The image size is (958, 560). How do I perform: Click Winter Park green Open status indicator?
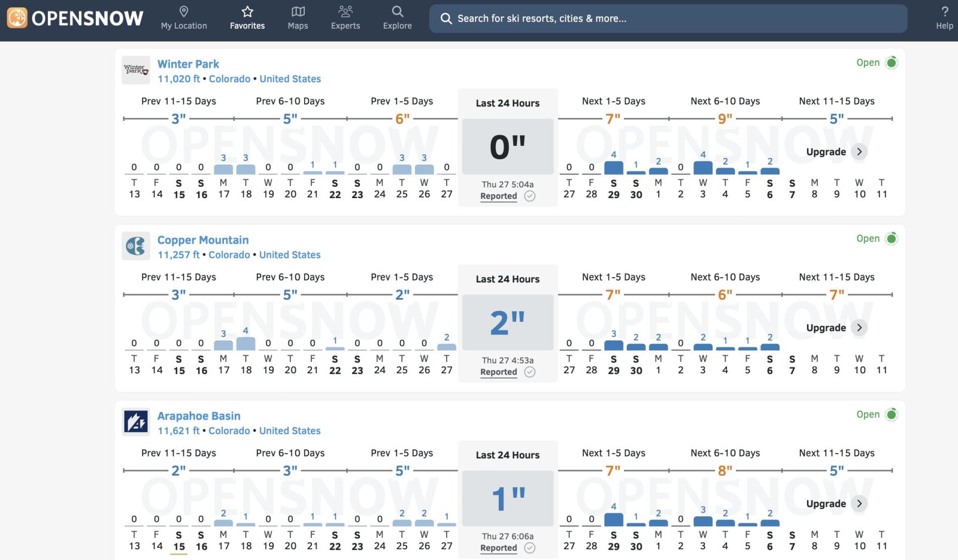(892, 63)
